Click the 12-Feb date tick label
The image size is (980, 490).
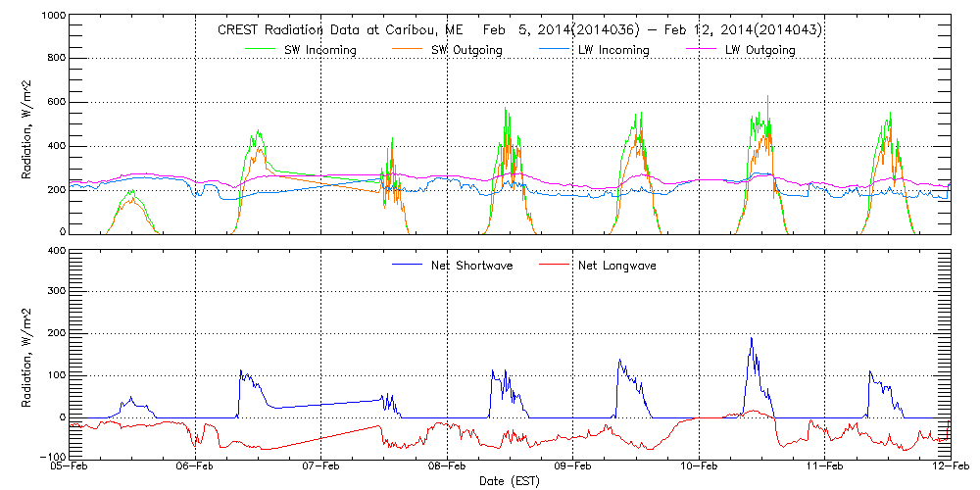tap(951, 468)
